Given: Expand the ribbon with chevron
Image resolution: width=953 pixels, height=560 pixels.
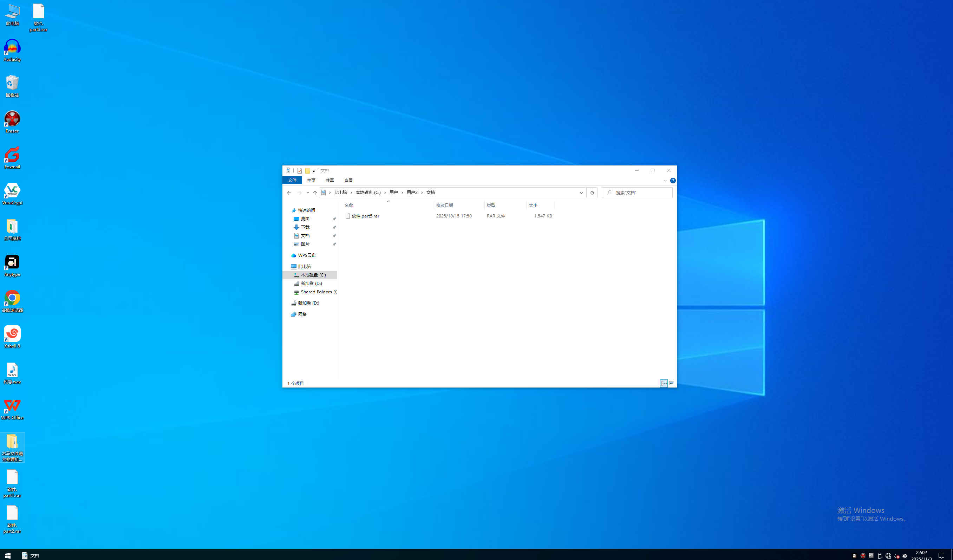Looking at the screenshot, I should tap(665, 181).
